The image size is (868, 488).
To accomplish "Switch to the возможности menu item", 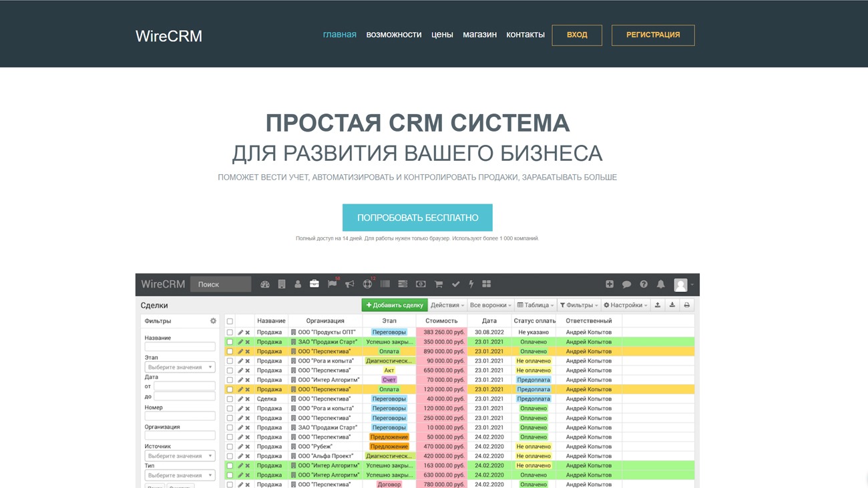I will coord(393,34).
